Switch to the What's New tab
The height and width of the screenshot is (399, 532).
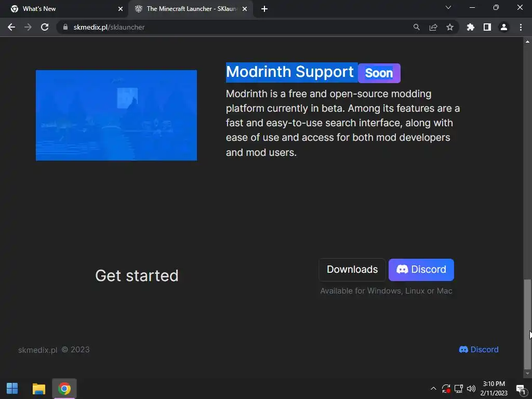(x=64, y=9)
